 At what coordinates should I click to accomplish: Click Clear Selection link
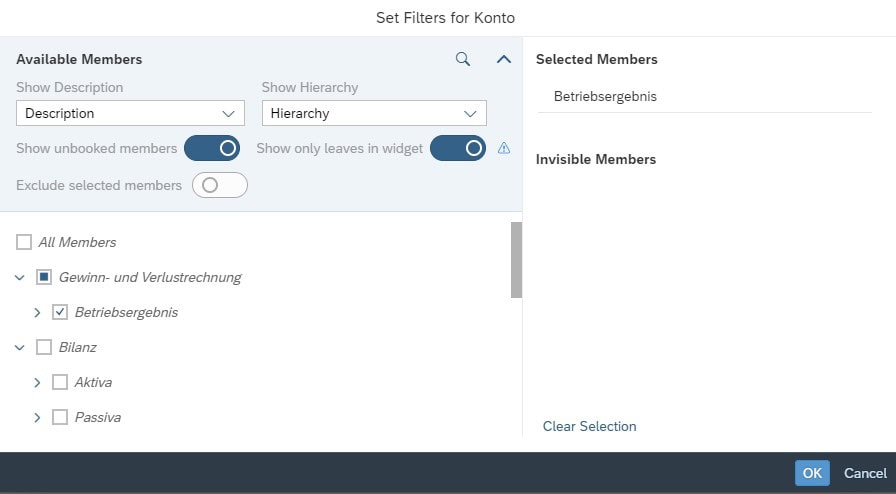pyautogui.click(x=589, y=426)
